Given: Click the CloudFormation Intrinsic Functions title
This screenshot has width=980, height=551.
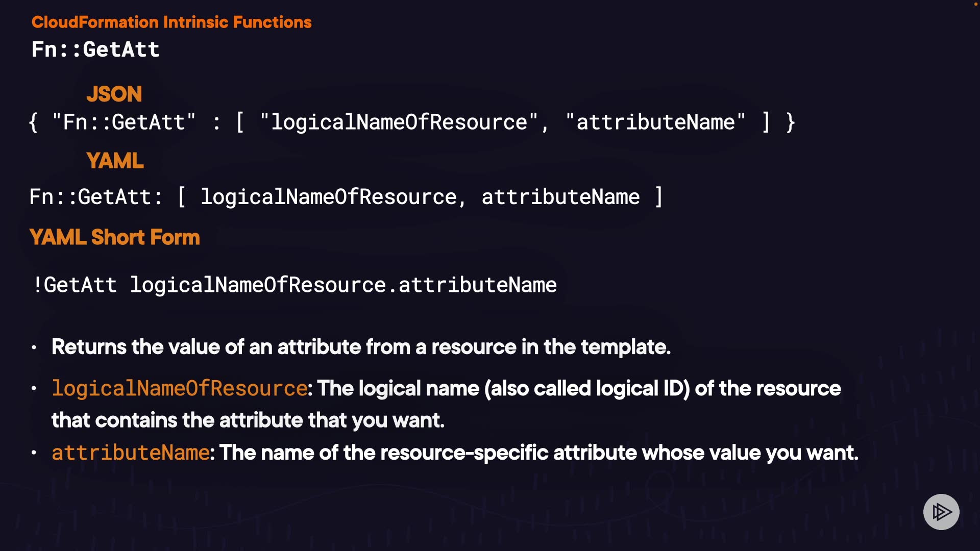Looking at the screenshot, I should tap(171, 22).
